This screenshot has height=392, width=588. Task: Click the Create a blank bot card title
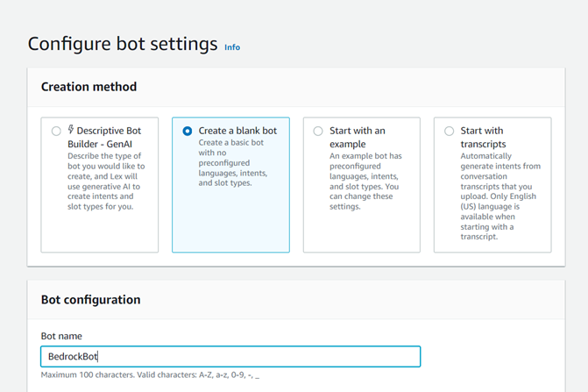click(x=237, y=131)
